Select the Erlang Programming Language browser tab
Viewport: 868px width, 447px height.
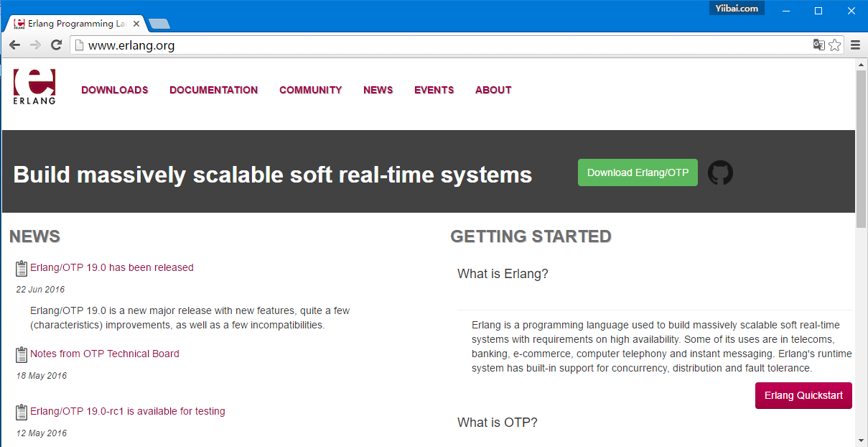tap(75, 24)
